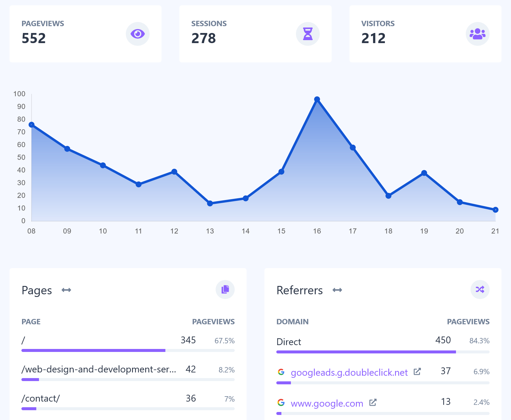
Task: Click the 345 pageviews value
Action: [x=188, y=340]
